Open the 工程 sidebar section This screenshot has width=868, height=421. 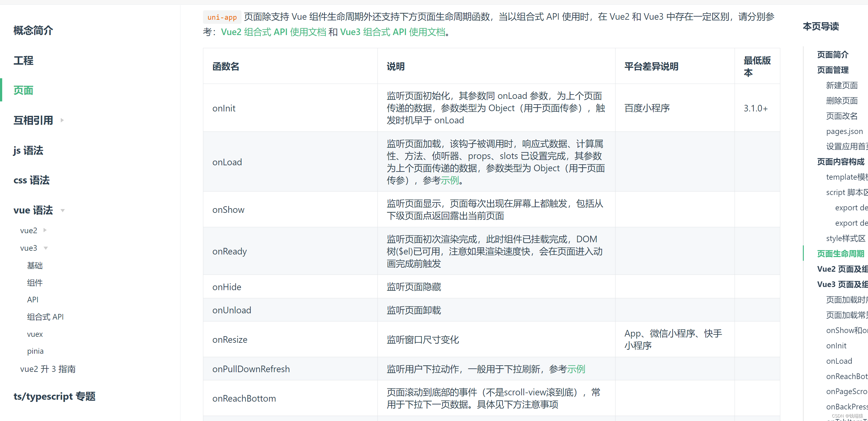23,61
